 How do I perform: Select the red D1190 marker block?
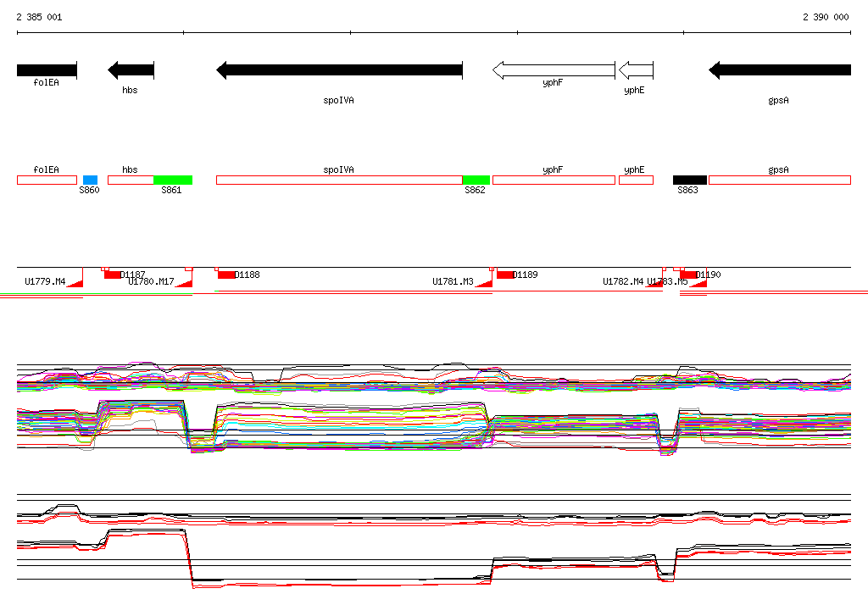point(688,275)
